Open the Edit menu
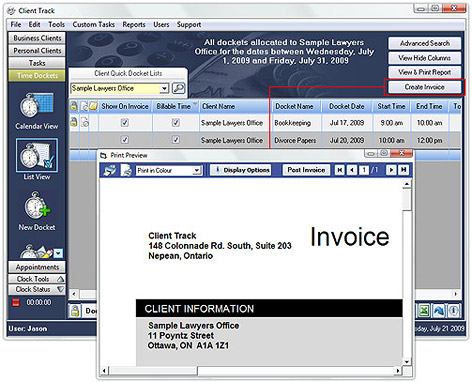Image resolution: width=472 pixels, height=382 pixels. coord(34,24)
